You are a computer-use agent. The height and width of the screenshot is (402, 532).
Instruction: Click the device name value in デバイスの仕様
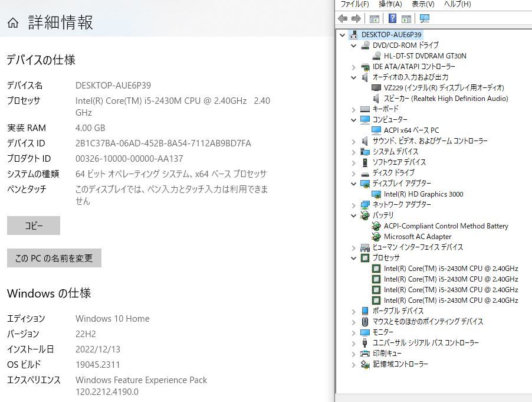(x=113, y=85)
